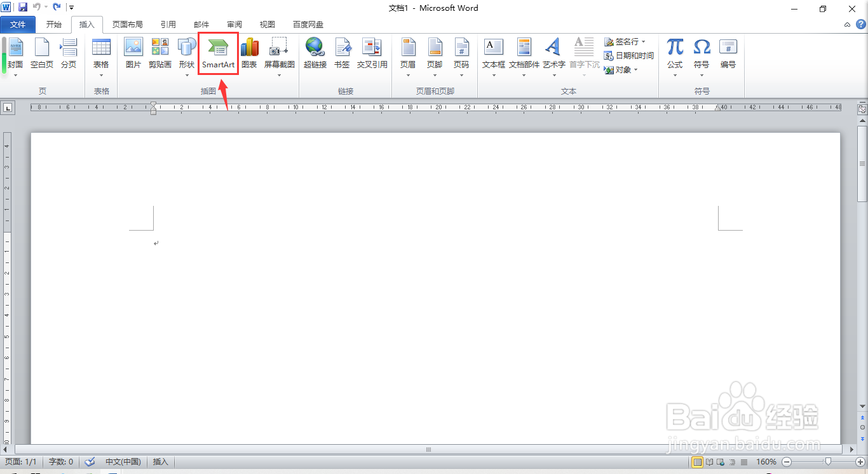Click the word count 字数: 0
This screenshot has height=474, width=868.
[60, 462]
